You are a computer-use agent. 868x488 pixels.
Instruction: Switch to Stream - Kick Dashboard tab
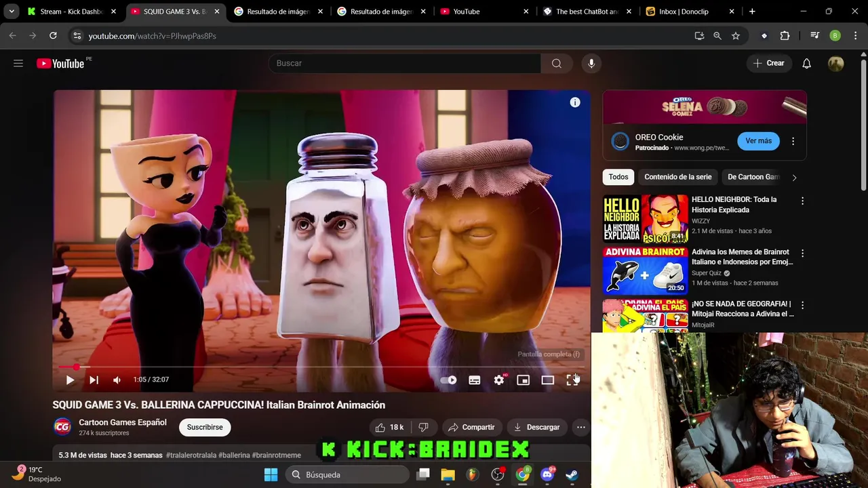(x=72, y=12)
